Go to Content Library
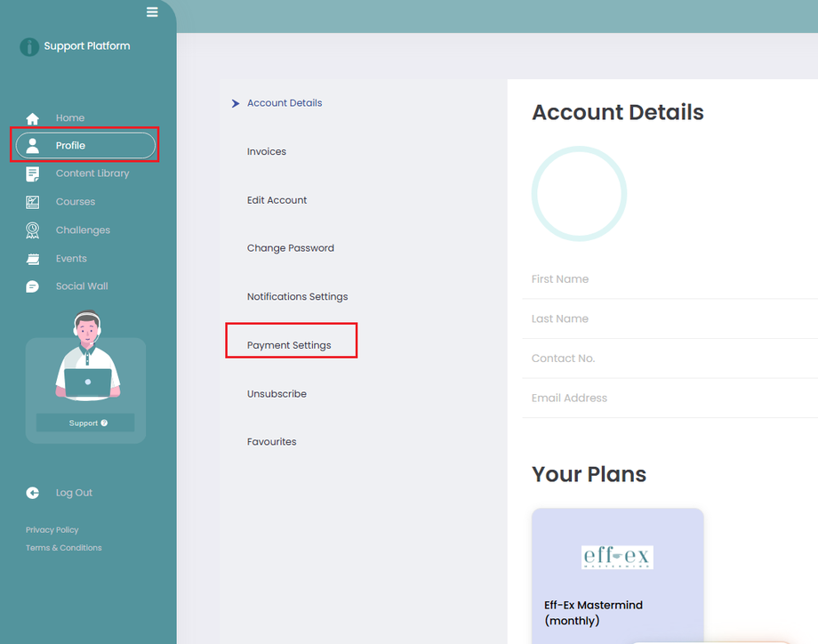The height and width of the screenshot is (644, 818). [92, 173]
